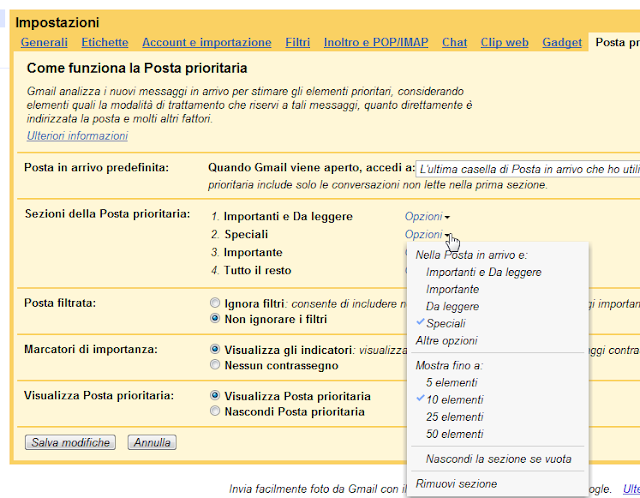This screenshot has height=498, width=640.
Task: Click the Salva modifiche button
Action: click(70, 442)
